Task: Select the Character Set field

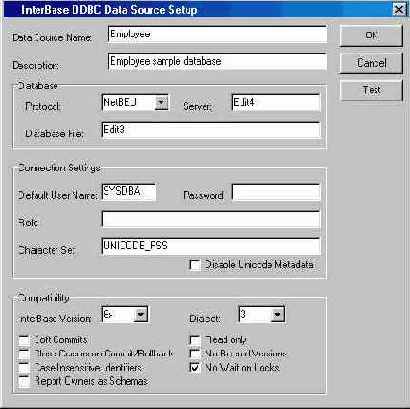Action: [x=211, y=246]
